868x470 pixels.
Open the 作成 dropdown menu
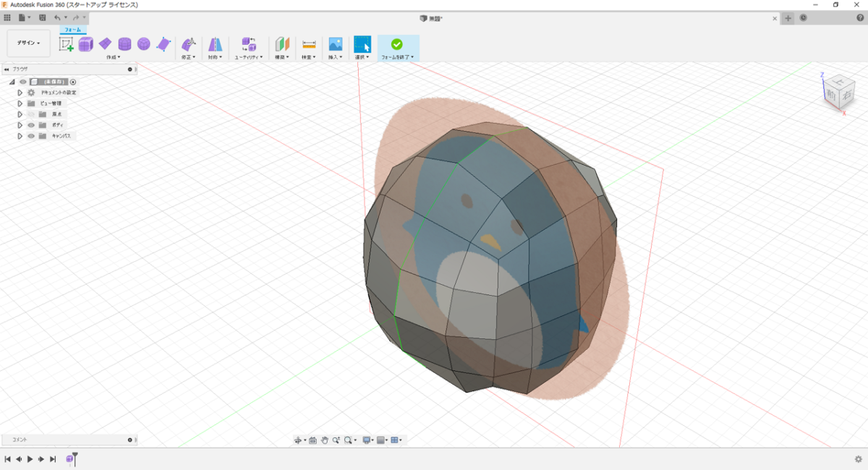tap(114, 56)
